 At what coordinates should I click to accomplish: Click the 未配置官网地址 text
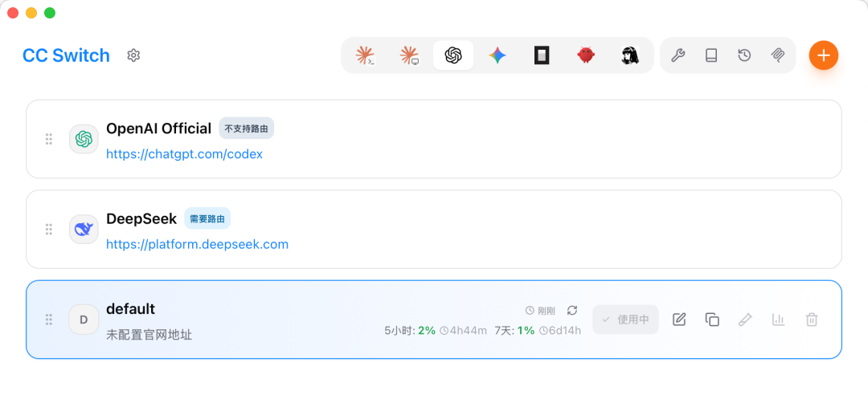coord(149,335)
